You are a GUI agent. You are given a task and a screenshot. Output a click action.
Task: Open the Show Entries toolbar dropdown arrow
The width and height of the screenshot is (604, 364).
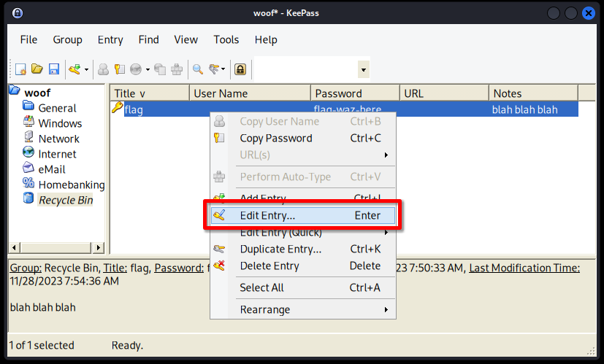click(223, 69)
